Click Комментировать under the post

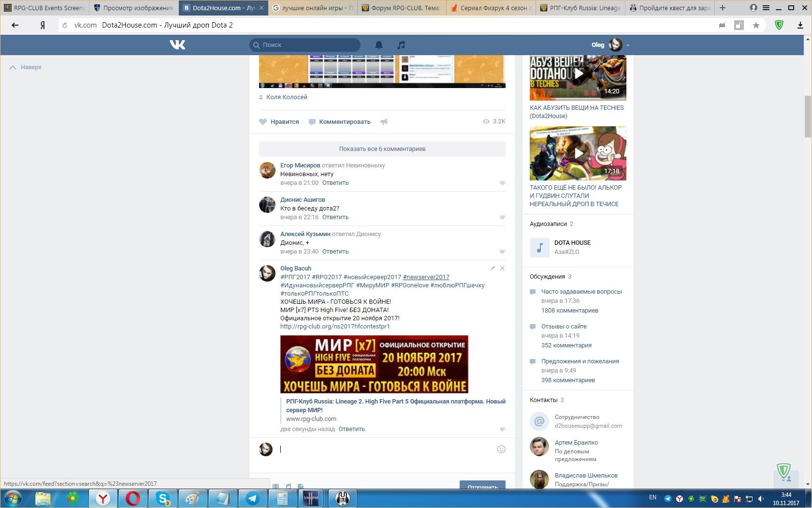[339, 121]
